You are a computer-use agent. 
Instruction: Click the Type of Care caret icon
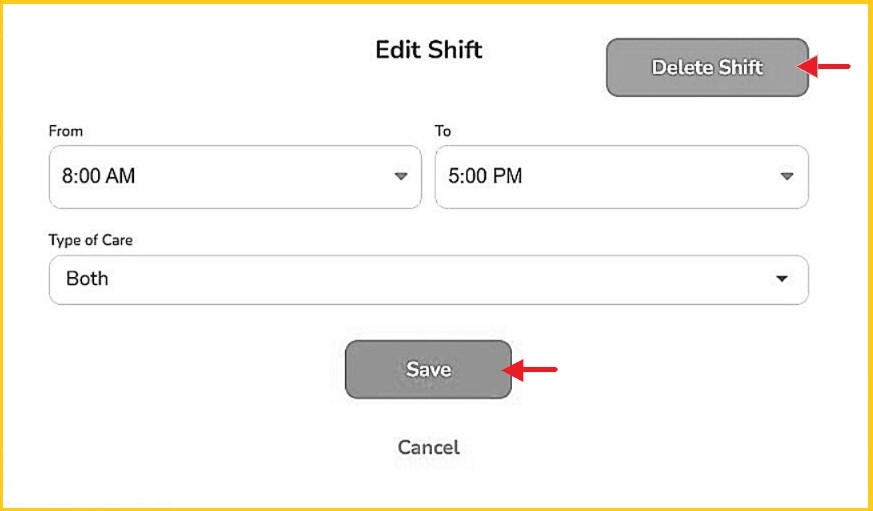[782, 279]
